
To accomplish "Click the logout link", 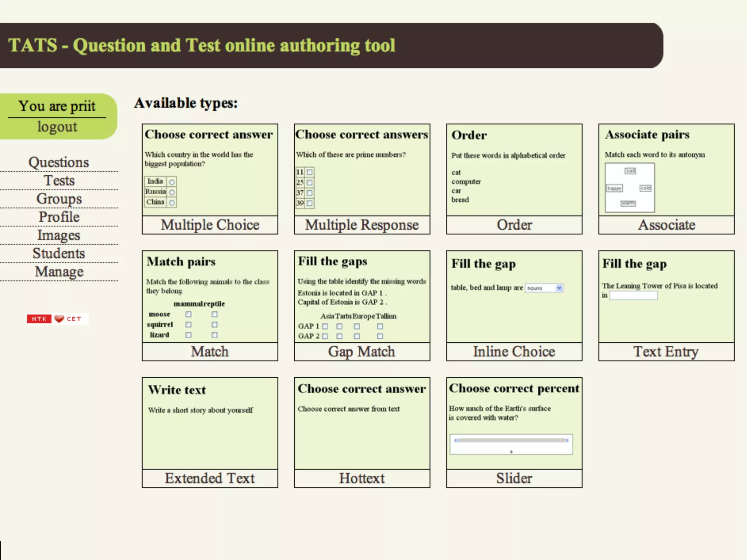I will tap(57, 127).
